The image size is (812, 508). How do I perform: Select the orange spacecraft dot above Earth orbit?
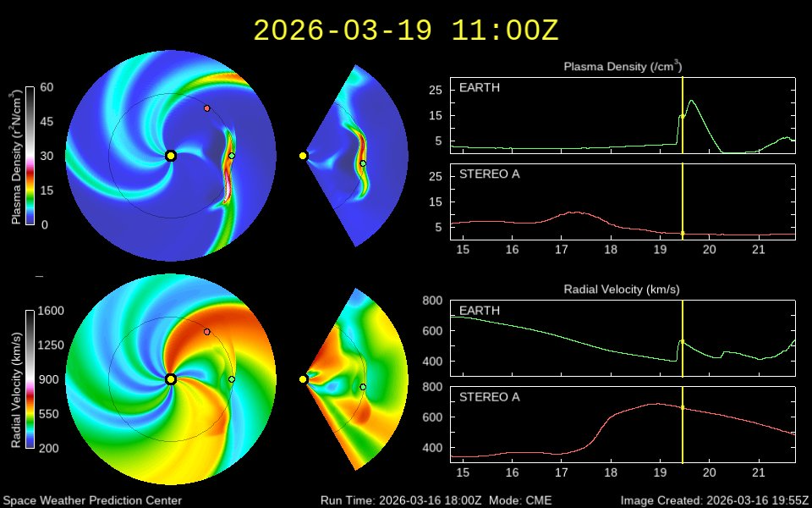[x=206, y=108]
